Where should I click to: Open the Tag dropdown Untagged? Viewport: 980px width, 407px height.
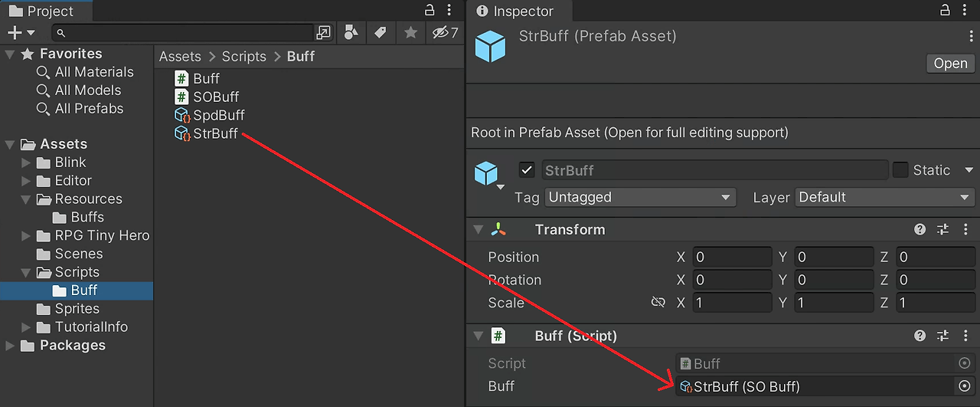639,197
